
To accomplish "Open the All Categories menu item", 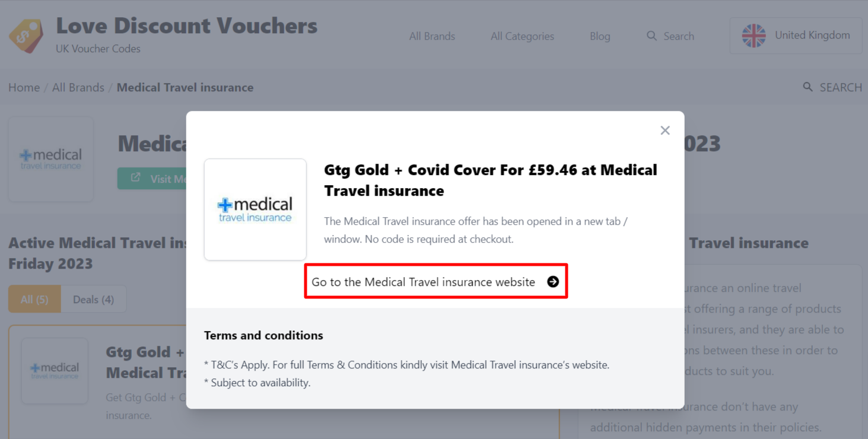I will click(x=522, y=36).
